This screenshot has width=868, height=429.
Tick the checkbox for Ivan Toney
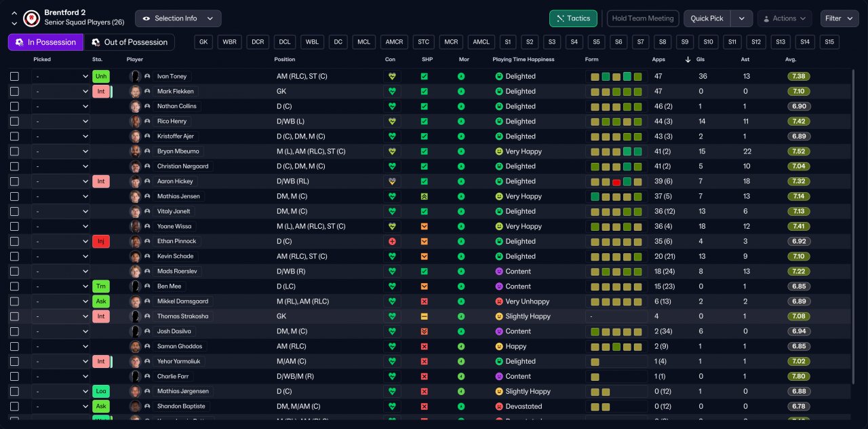click(14, 77)
